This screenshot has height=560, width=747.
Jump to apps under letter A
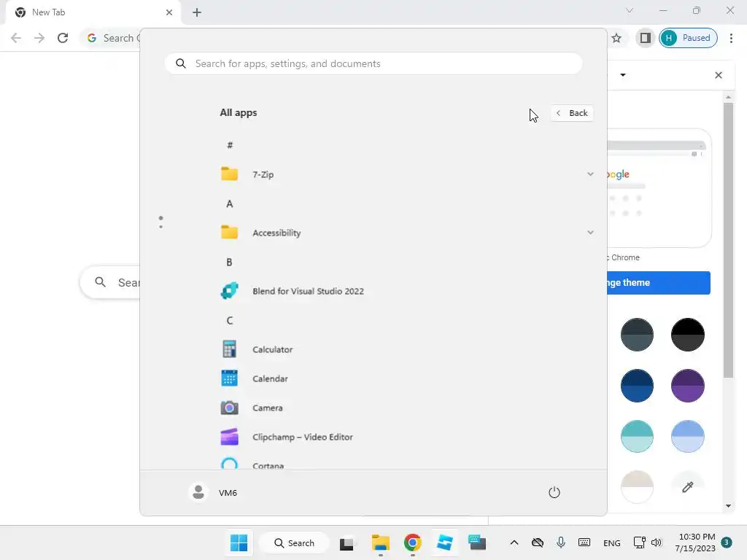pyautogui.click(x=230, y=204)
